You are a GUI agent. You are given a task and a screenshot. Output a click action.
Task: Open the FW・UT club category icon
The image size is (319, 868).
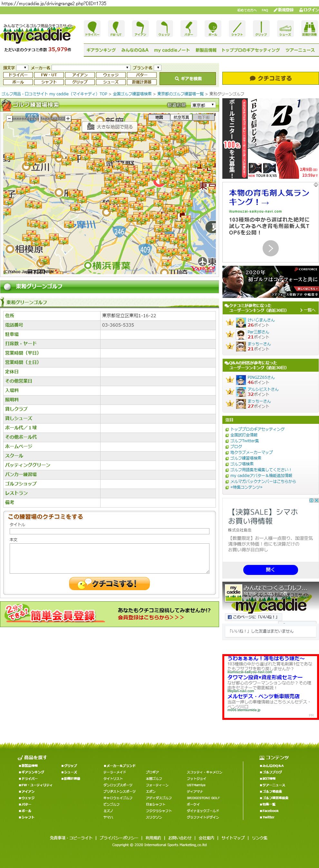click(x=116, y=28)
